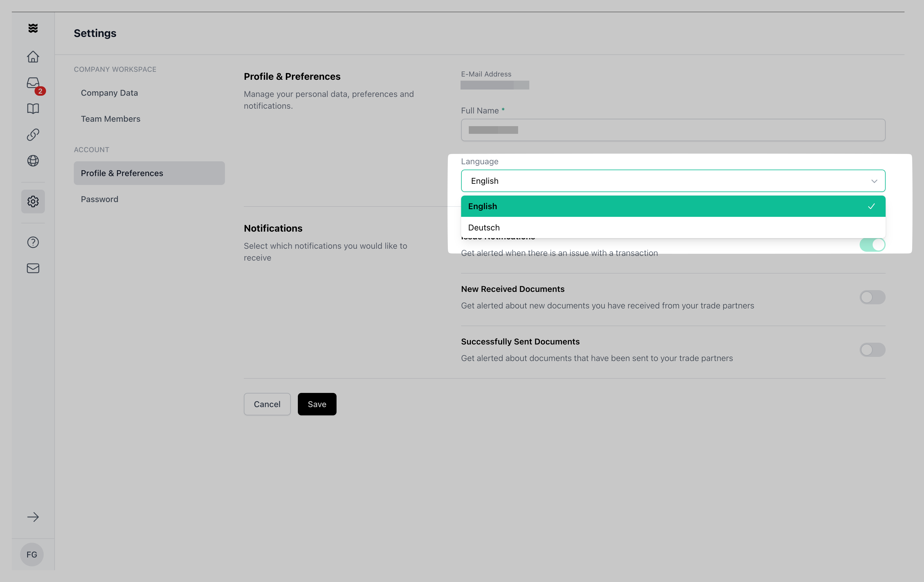Expand sidebar with arrow icon
This screenshot has width=924, height=582.
click(x=33, y=517)
